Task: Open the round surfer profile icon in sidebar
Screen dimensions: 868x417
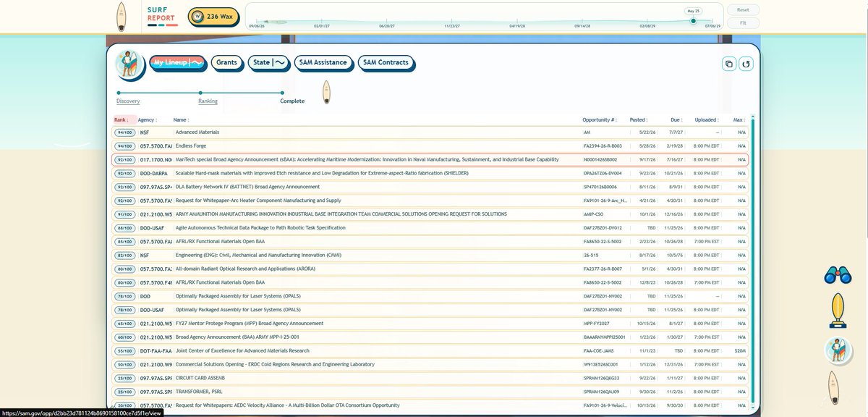Action: point(838,350)
